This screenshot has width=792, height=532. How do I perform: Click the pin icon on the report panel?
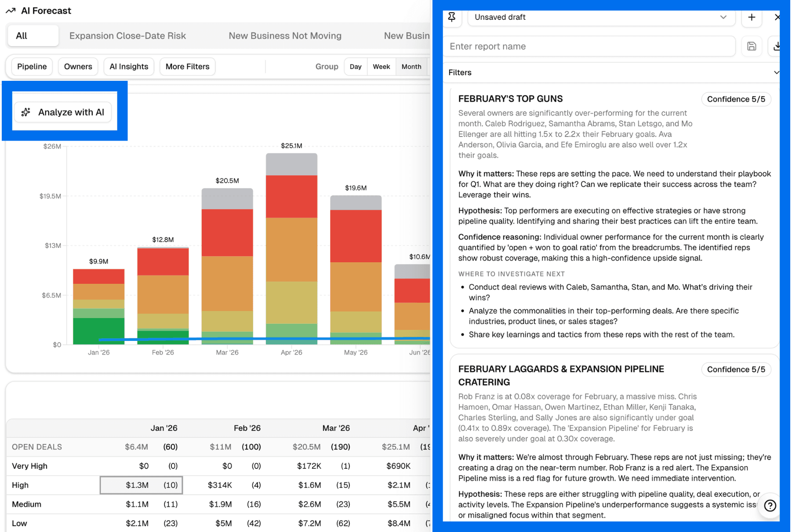(x=452, y=17)
